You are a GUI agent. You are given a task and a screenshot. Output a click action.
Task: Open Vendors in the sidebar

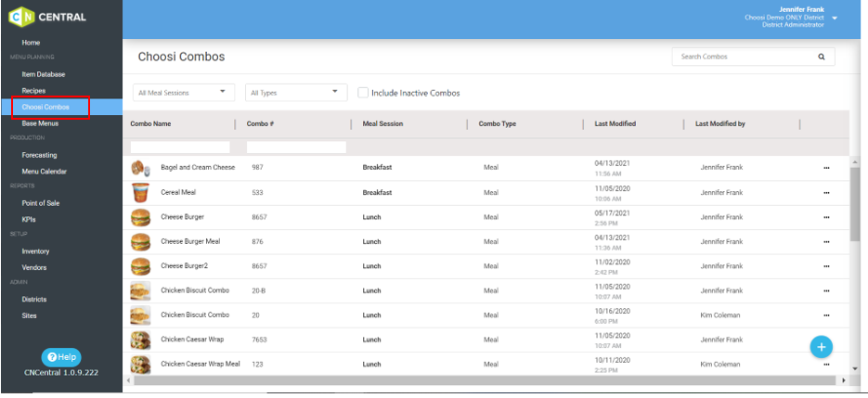34,267
